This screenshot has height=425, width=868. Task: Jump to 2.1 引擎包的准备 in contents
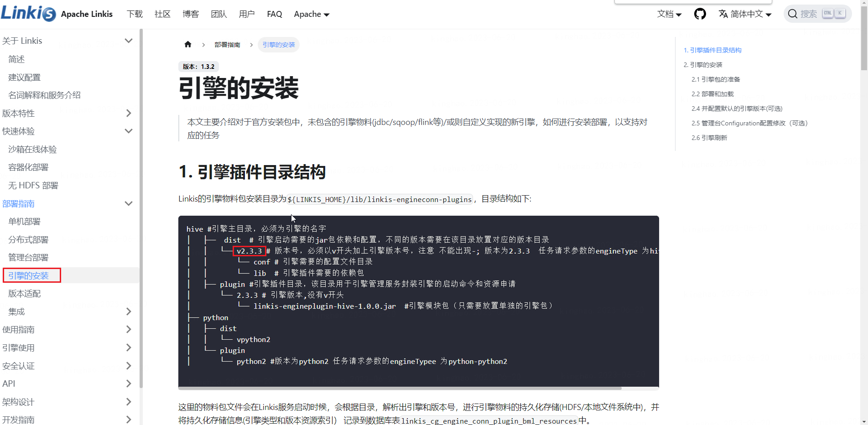click(x=716, y=79)
